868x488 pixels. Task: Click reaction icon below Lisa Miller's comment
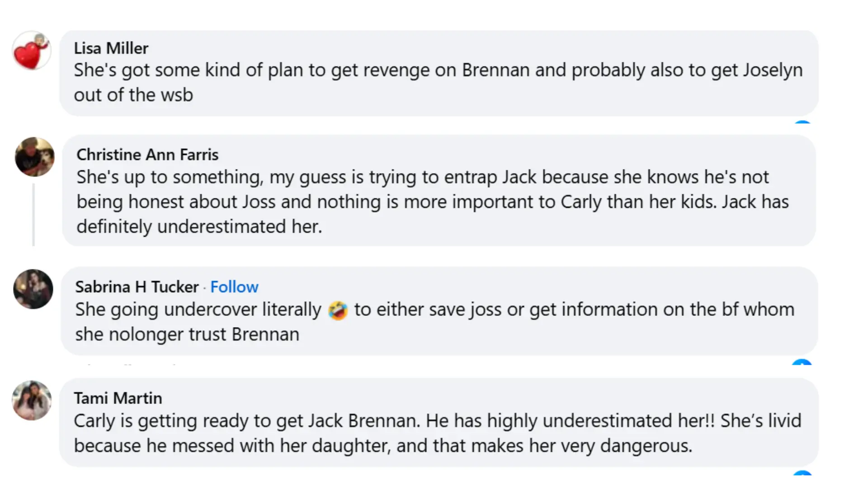pyautogui.click(x=802, y=122)
